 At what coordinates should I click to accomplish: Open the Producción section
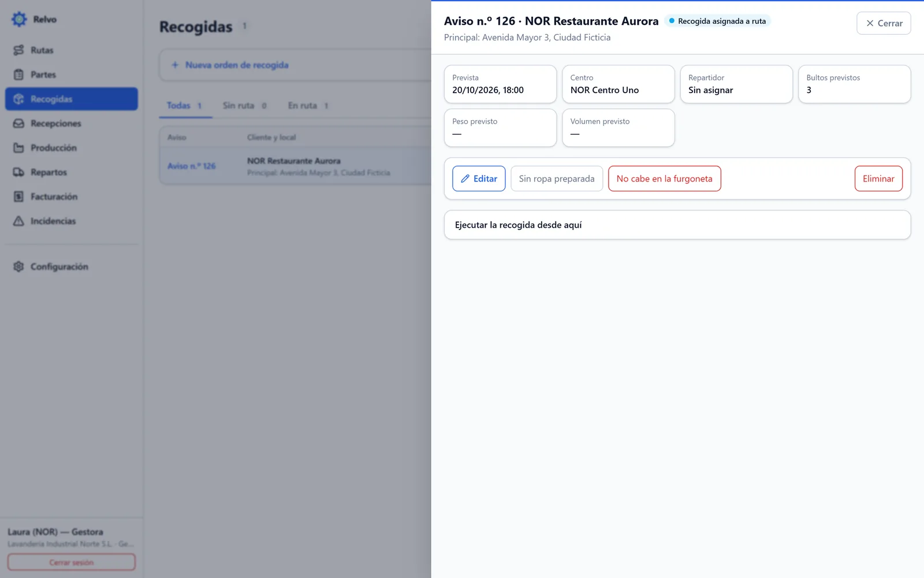pos(72,147)
